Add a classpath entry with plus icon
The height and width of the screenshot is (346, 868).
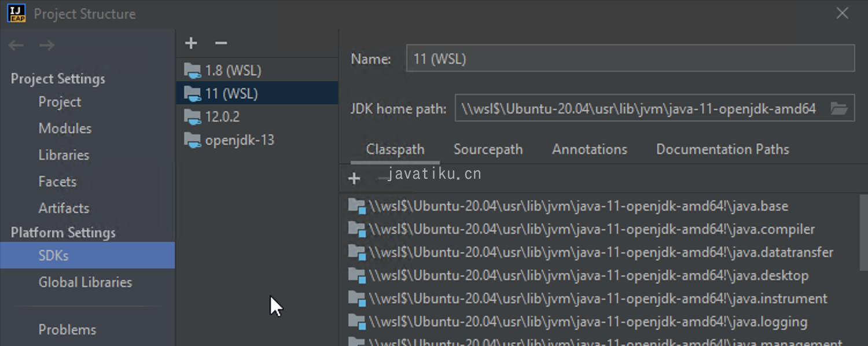click(354, 179)
